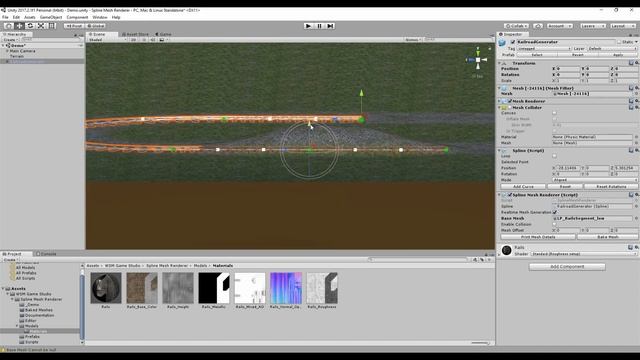The image size is (640, 360).
Task: Enable the Convex checkbox
Action: pyautogui.click(x=554, y=113)
